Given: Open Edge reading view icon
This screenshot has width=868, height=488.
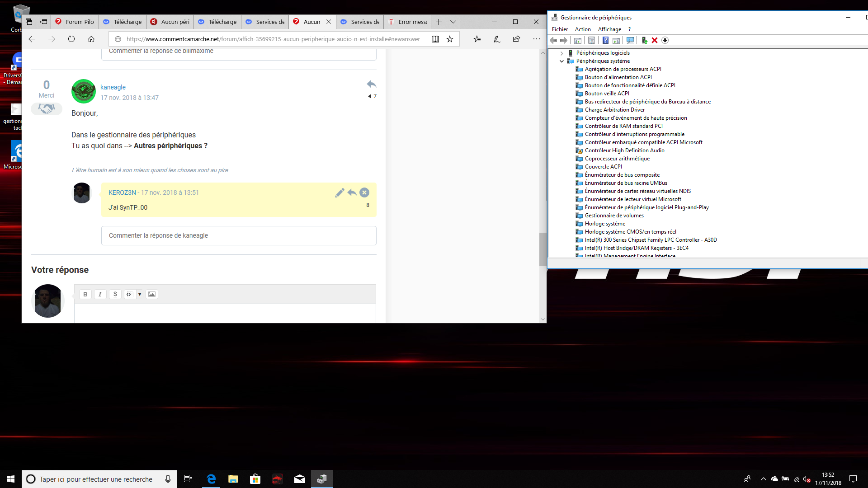Looking at the screenshot, I should [435, 39].
